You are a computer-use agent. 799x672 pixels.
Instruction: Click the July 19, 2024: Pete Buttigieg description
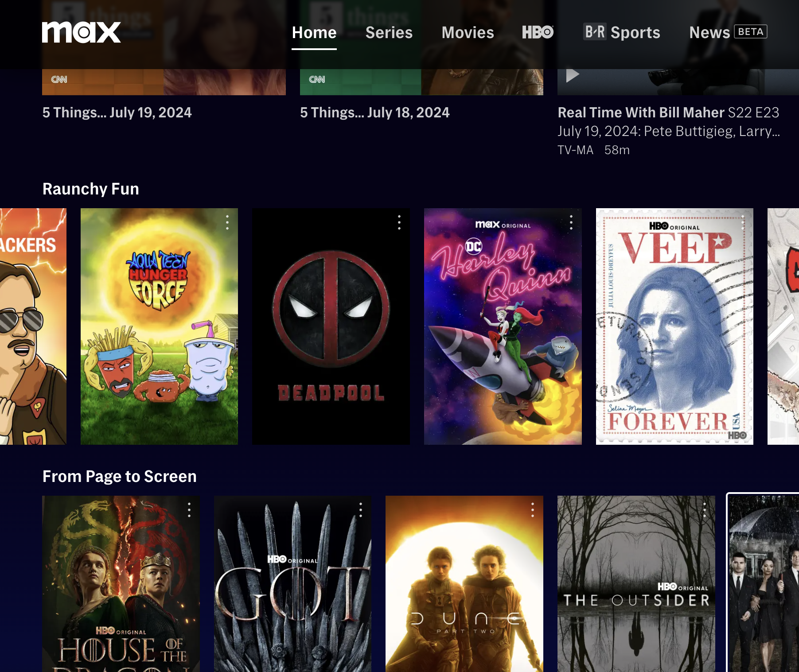point(669,131)
